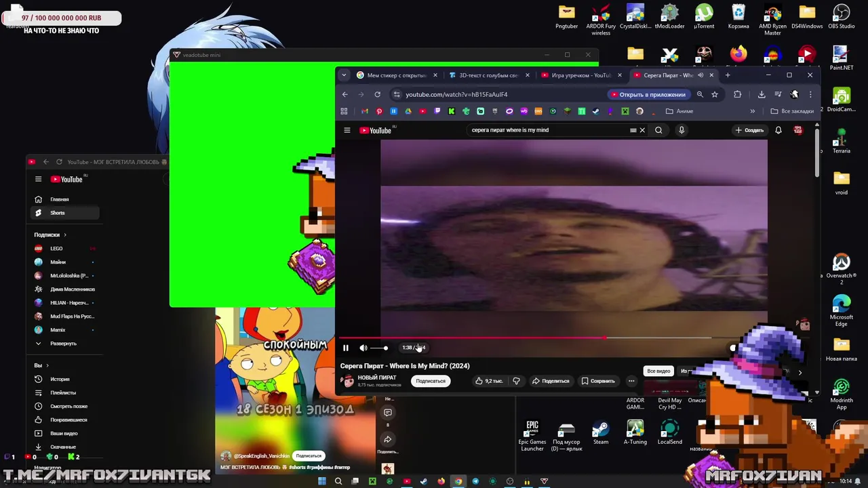Image resolution: width=868 pixels, height=488 pixels.
Task: Run search with the magnifier button
Action: coord(658,130)
